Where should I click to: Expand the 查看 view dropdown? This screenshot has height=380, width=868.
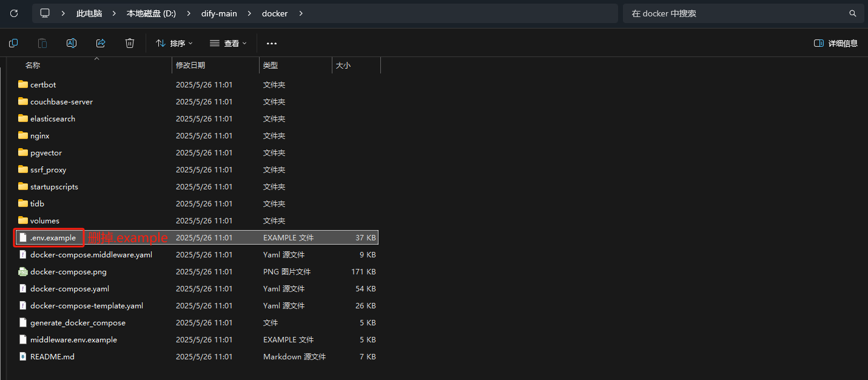[228, 43]
